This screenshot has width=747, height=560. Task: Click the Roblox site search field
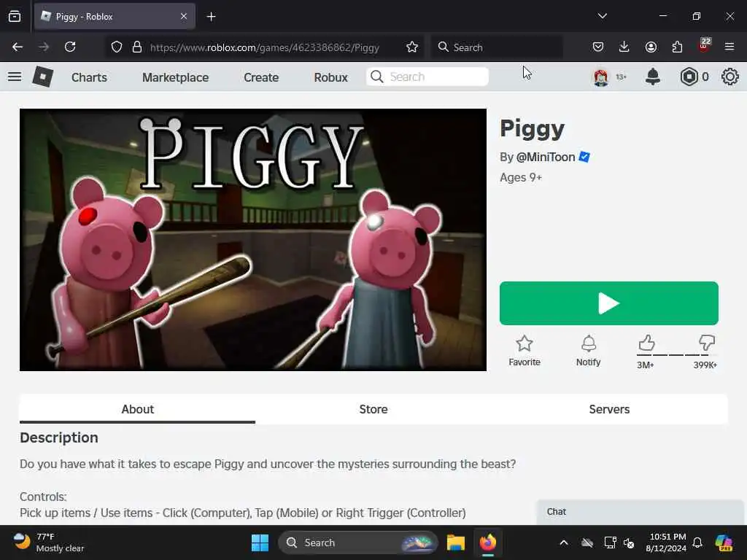pyautogui.click(x=427, y=77)
